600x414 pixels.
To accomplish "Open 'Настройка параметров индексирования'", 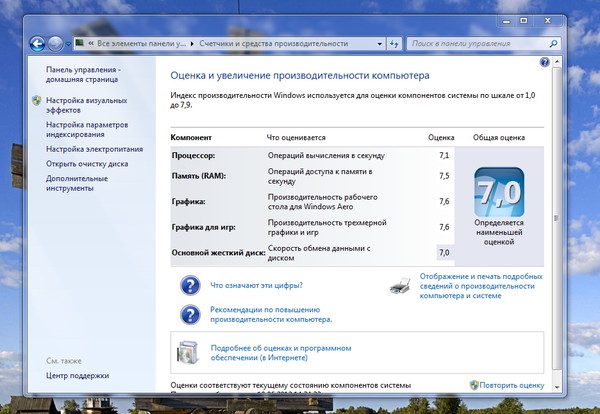I will (x=87, y=130).
